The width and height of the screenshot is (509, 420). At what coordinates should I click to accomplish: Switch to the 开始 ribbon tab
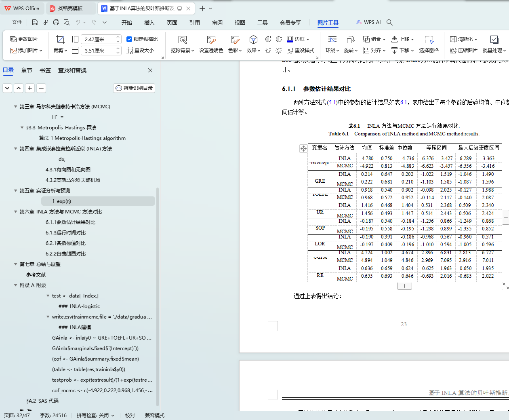pyautogui.click(x=127, y=23)
